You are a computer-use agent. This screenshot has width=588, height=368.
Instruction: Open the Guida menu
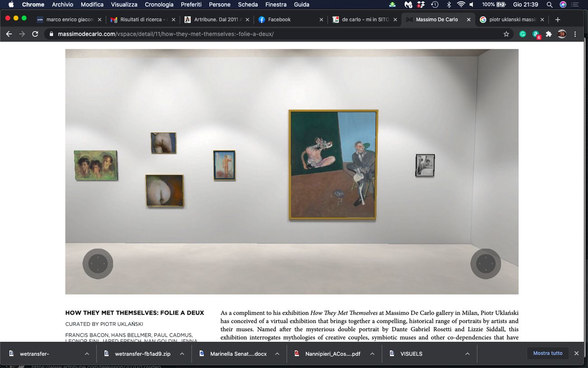pos(302,5)
